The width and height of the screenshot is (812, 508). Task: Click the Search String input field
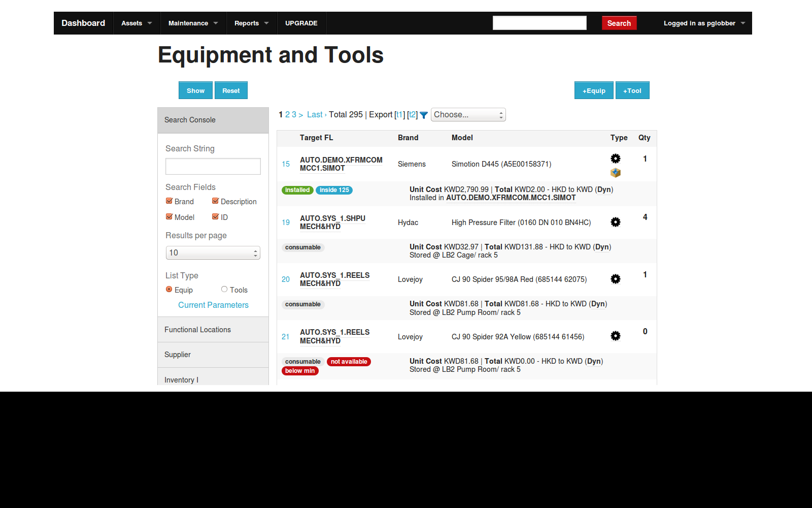(213, 166)
